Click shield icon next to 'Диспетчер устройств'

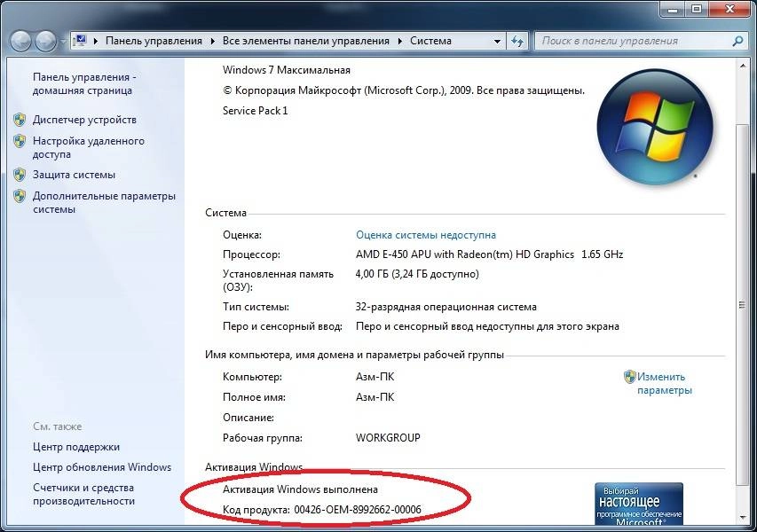tap(20, 120)
